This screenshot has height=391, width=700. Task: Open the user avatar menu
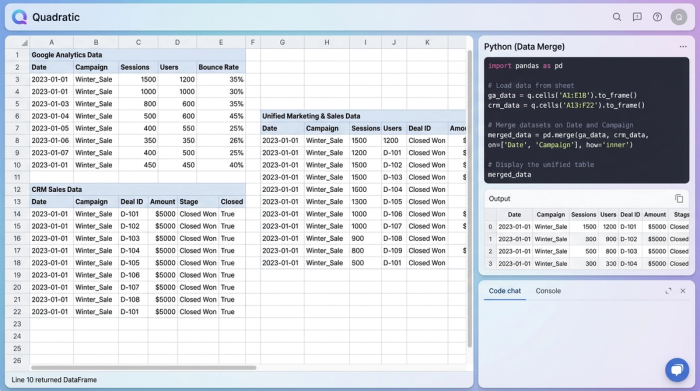(679, 17)
